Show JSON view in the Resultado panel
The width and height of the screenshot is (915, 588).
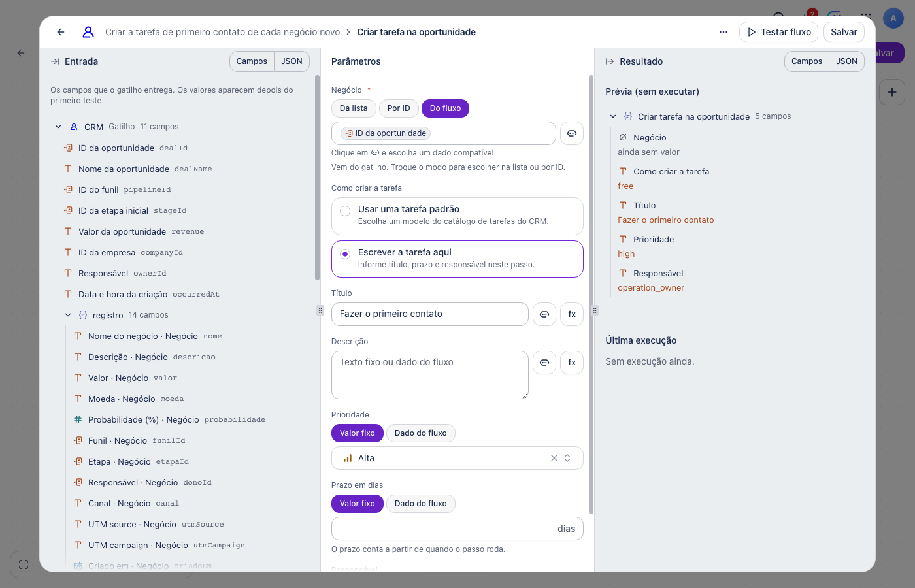846,61
